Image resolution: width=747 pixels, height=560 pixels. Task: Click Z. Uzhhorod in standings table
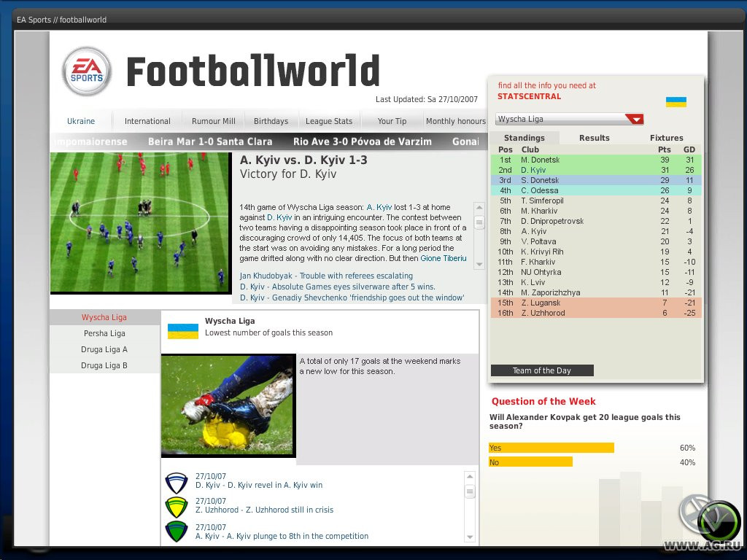click(x=596, y=313)
